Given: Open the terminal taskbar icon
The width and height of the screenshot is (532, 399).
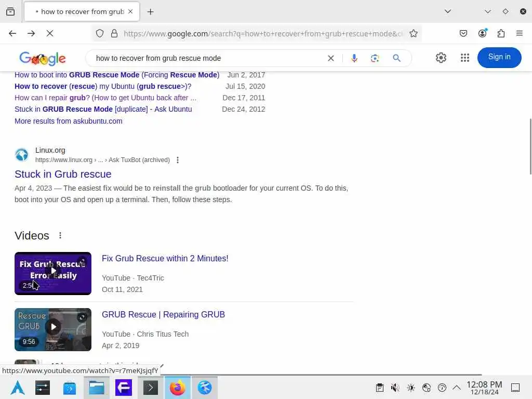Looking at the screenshot, I should pyautogui.click(x=151, y=388).
